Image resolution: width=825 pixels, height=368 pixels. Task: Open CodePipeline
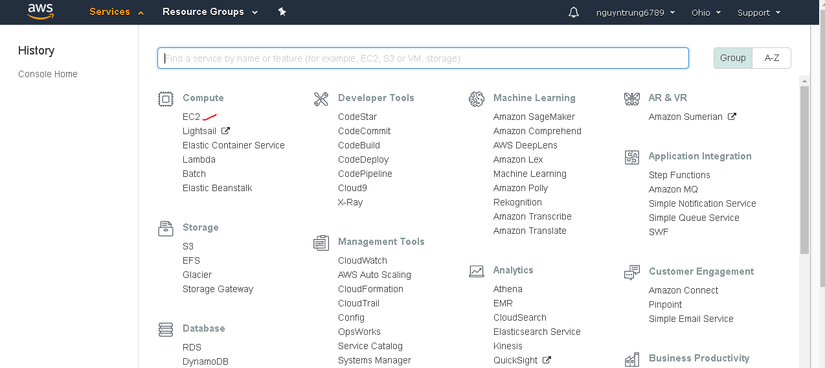[x=365, y=174]
